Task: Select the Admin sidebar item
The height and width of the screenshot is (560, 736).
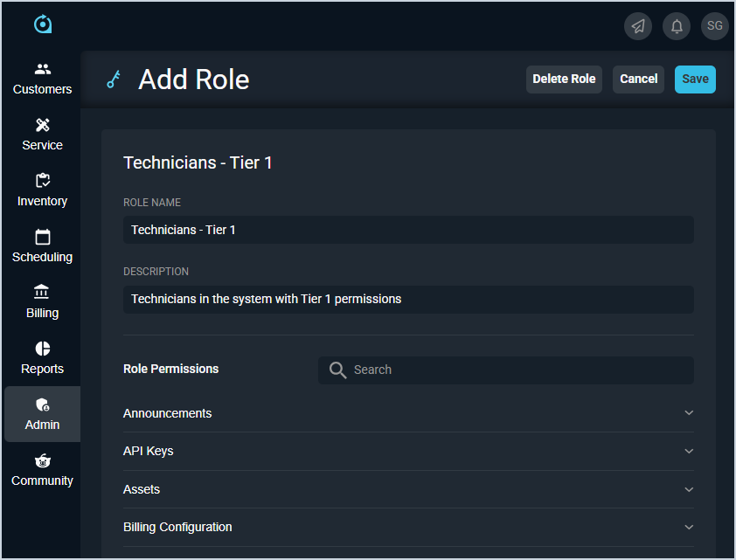Action: click(42, 414)
